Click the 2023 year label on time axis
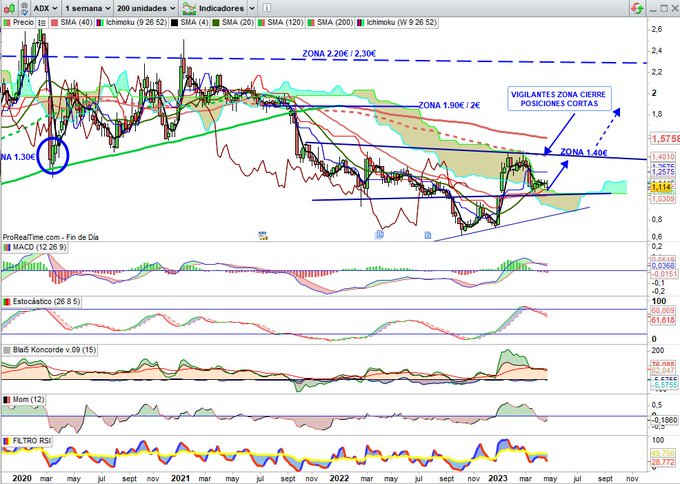The width and height of the screenshot is (680, 484). 498,478
